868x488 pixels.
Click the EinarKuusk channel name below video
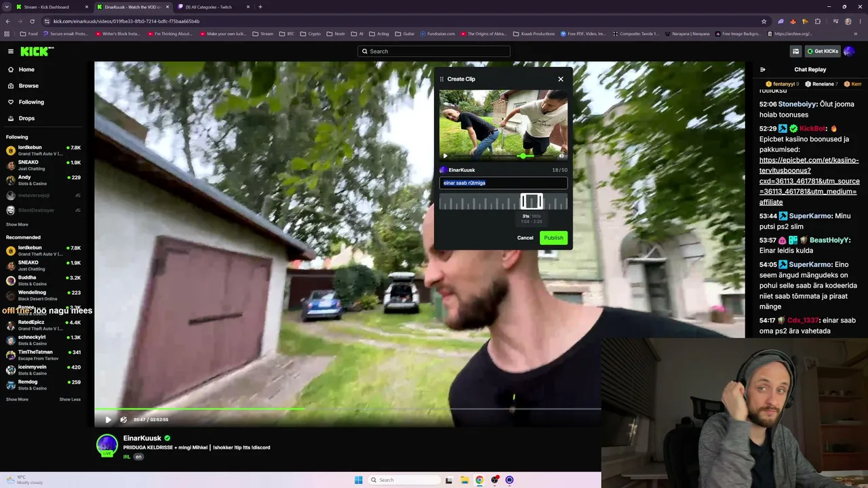(x=142, y=439)
